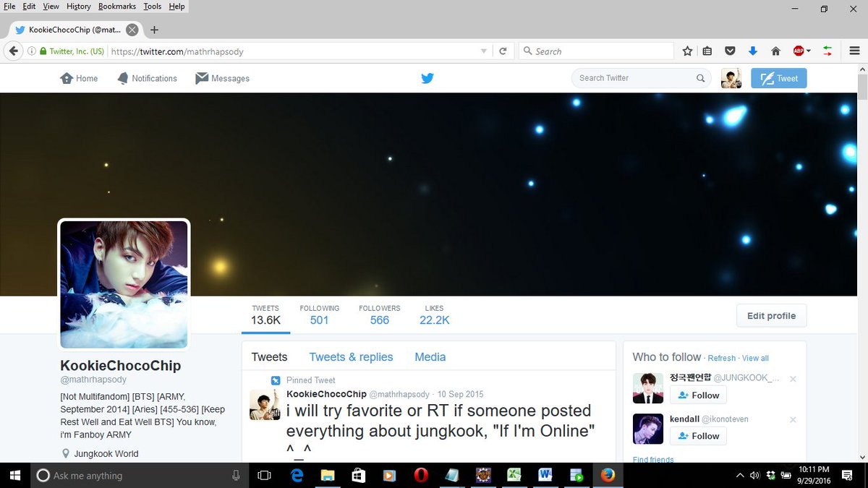This screenshot has width=868, height=488.
Task: Open Twitter Notifications
Action: [147, 78]
